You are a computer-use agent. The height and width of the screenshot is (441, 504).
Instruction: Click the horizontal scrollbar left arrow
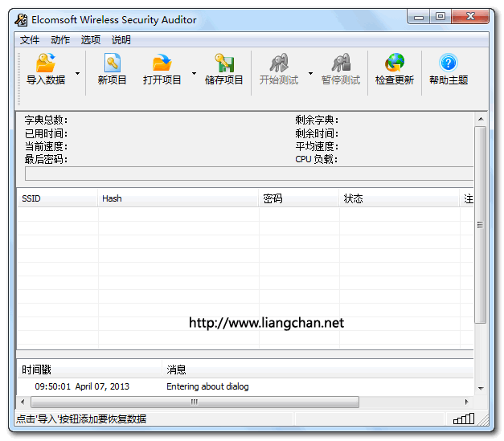click(23, 402)
